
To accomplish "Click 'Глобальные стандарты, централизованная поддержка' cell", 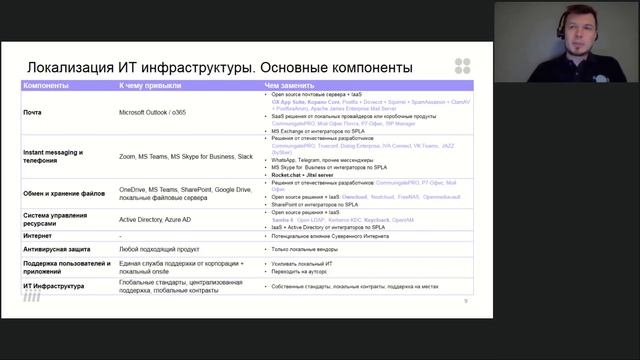I will [x=180, y=286].
